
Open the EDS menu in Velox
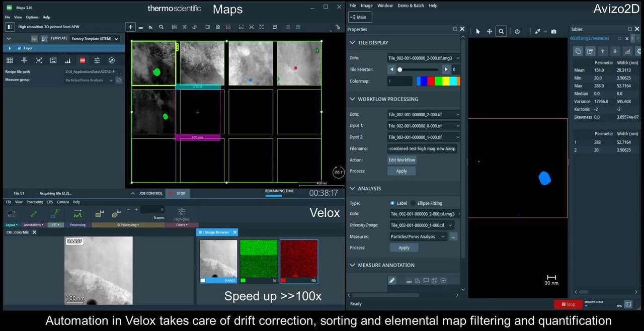coord(50,202)
